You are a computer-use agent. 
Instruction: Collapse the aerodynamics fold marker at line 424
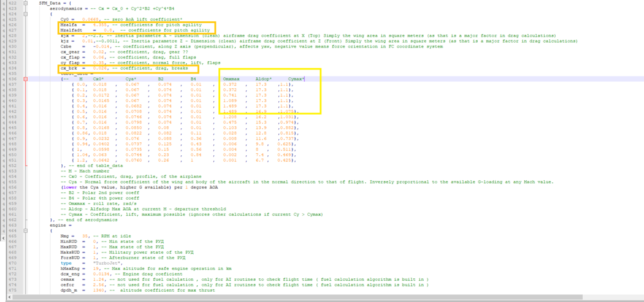pyautogui.click(x=26, y=14)
